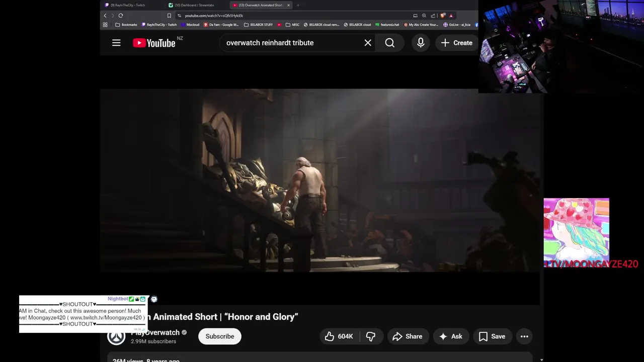Open RayInTheCity - Twitch bookmark
This screenshot has height=362, width=644.
[159, 25]
